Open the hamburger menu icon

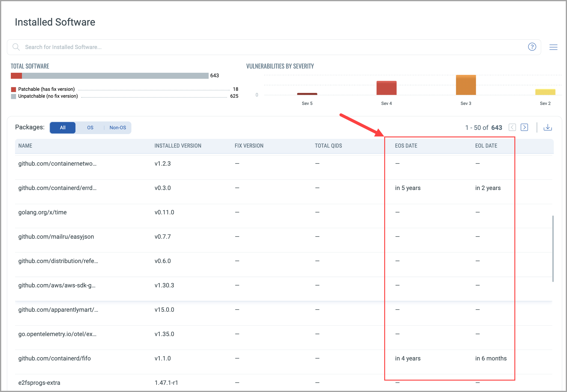[x=553, y=47]
